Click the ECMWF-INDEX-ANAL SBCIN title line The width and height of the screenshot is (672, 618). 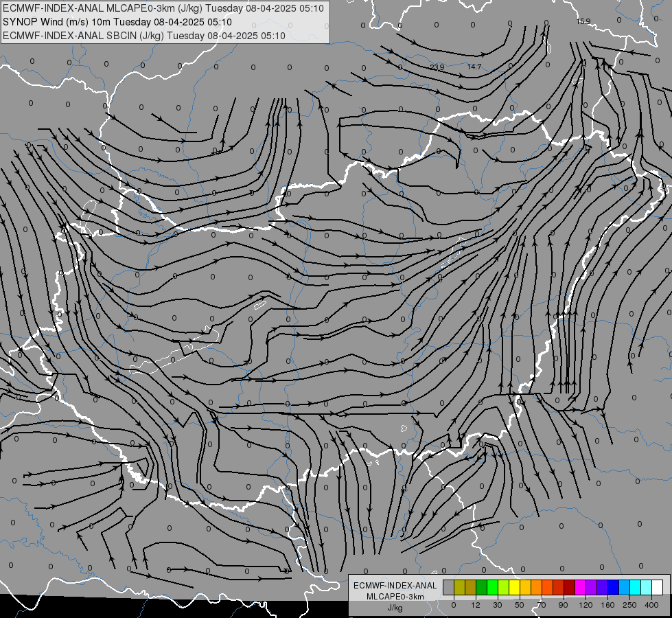tap(144, 36)
